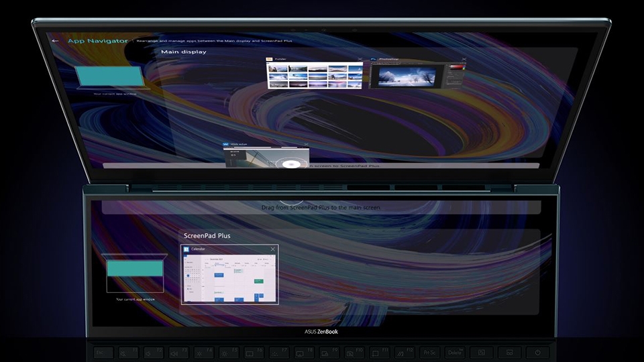644x362 pixels.
Task: Select the Folder window thumbnail on Main display
Action: [x=315, y=76]
